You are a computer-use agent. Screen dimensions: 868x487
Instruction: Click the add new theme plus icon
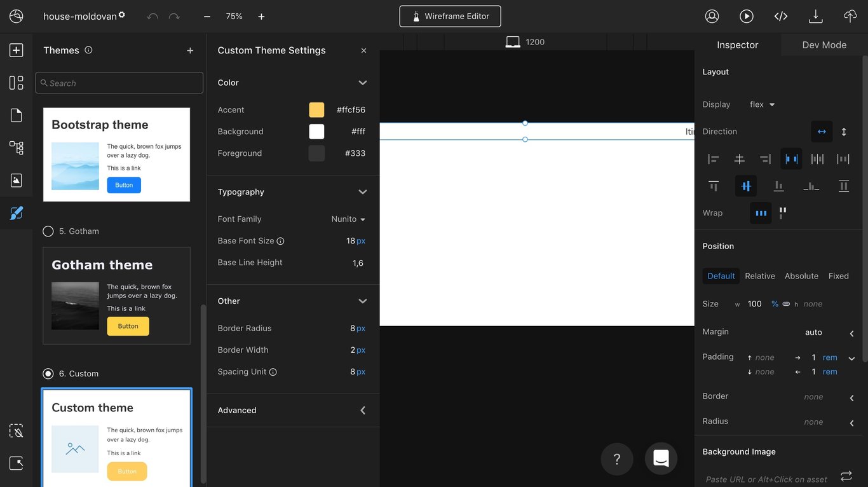click(190, 50)
